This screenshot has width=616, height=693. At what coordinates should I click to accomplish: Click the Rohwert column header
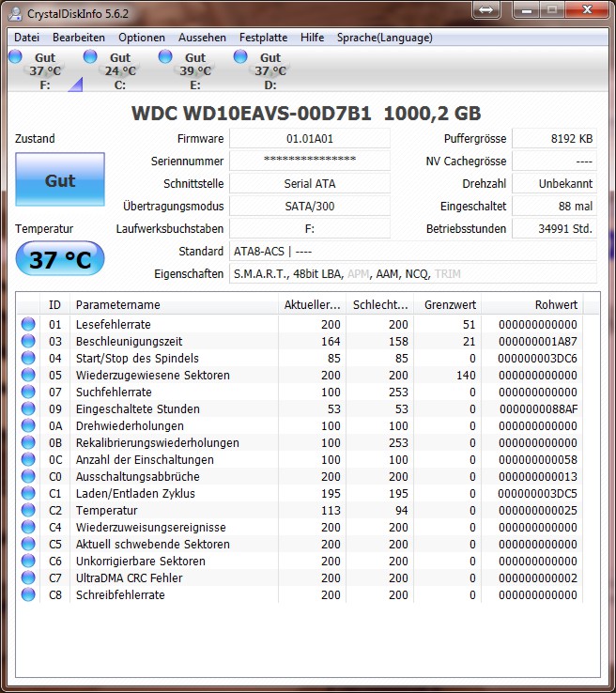pyautogui.click(x=532, y=304)
